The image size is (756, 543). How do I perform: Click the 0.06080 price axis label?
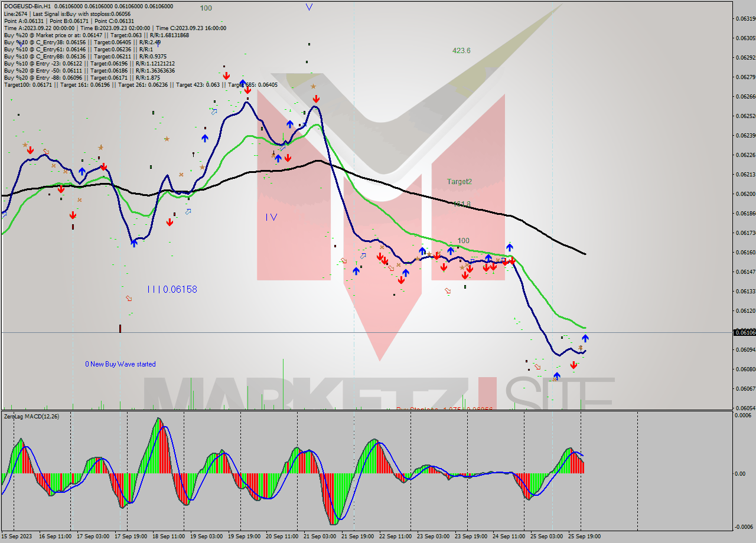pos(746,369)
